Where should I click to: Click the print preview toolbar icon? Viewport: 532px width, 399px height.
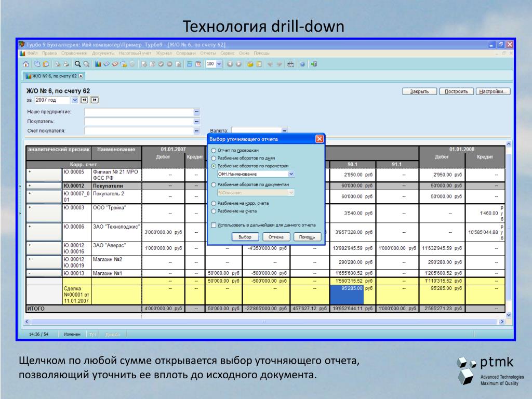click(57, 64)
